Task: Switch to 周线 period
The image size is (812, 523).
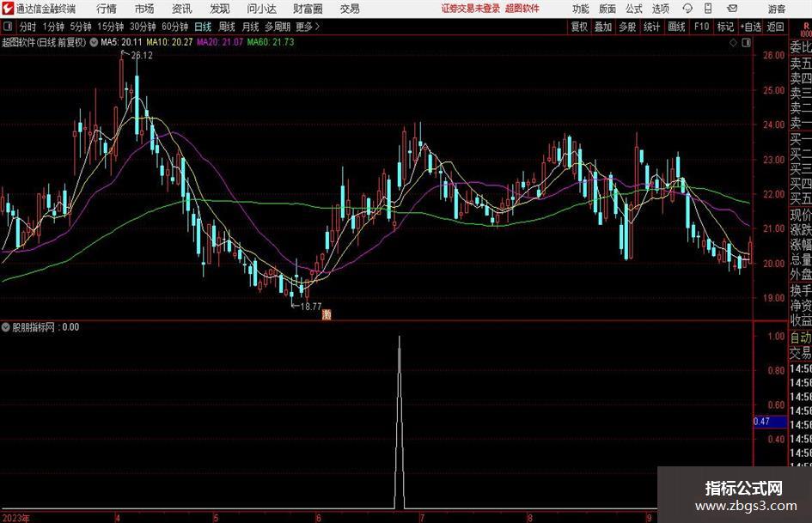Action: (x=226, y=27)
